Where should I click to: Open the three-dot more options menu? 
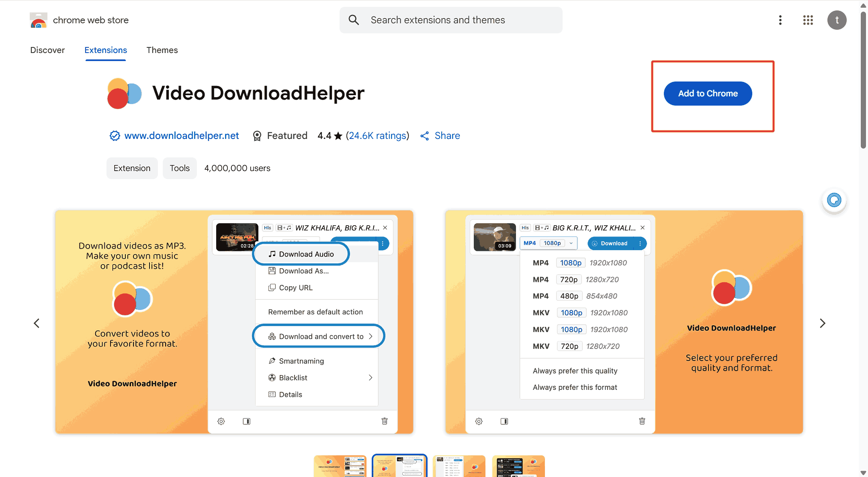point(780,20)
